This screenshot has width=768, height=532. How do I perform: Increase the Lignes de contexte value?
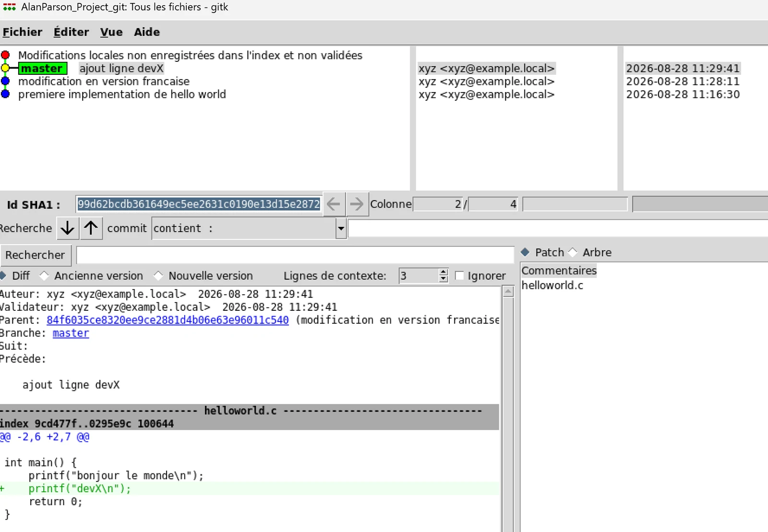[x=444, y=272]
